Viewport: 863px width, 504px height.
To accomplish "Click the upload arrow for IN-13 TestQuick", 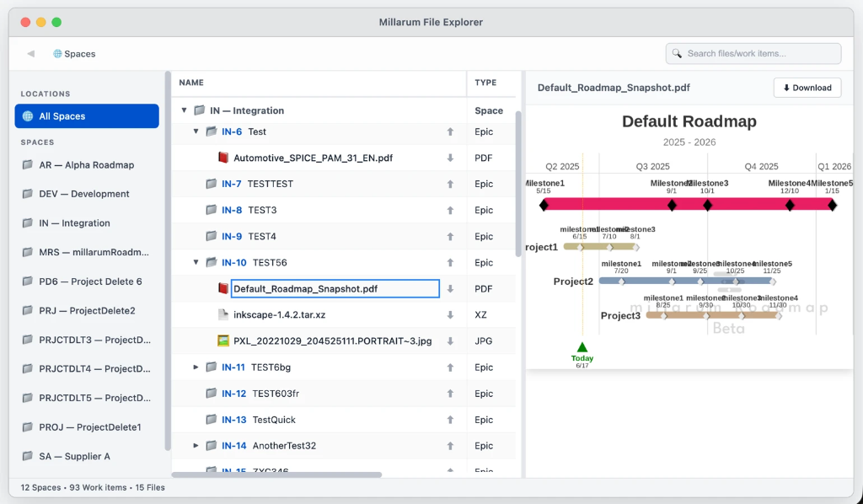I will pos(450,420).
